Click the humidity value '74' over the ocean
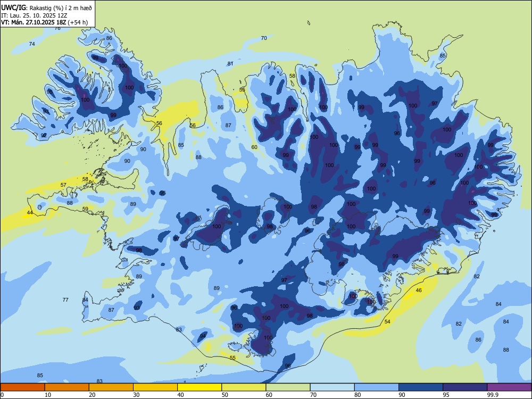This screenshot has width=532, height=399. 32,44
